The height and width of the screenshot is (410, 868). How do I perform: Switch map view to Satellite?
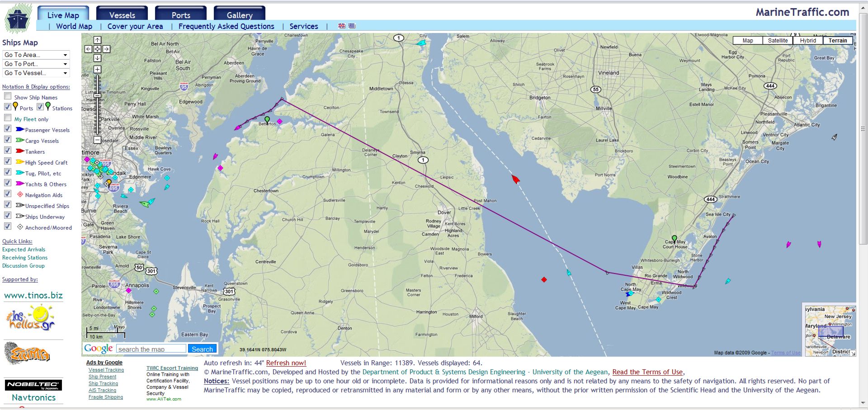coord(778,41)
